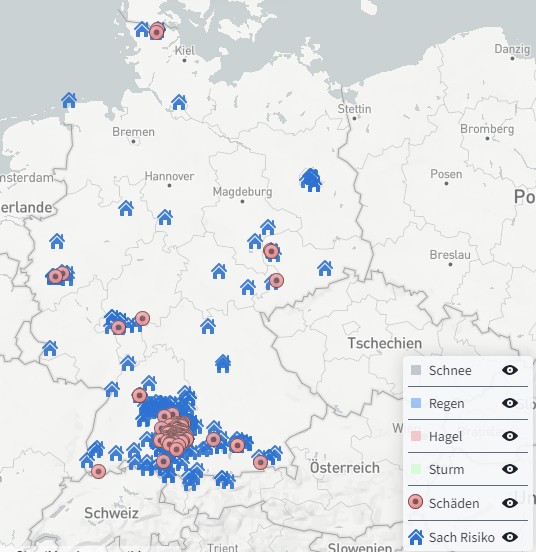Screen dimensions: 536x552
Task: Toggle Sach Risiko layer visibility
Action: pyautogui.click(x=510, y=537)
